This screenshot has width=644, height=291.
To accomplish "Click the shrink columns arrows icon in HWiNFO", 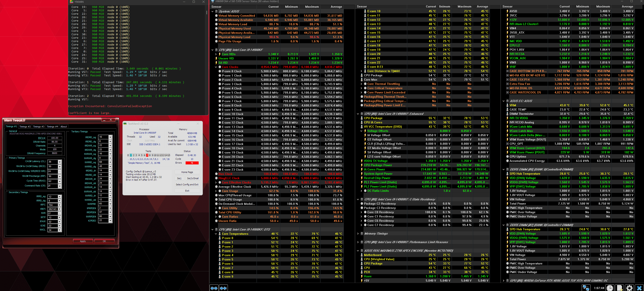I will click(223, 288).
